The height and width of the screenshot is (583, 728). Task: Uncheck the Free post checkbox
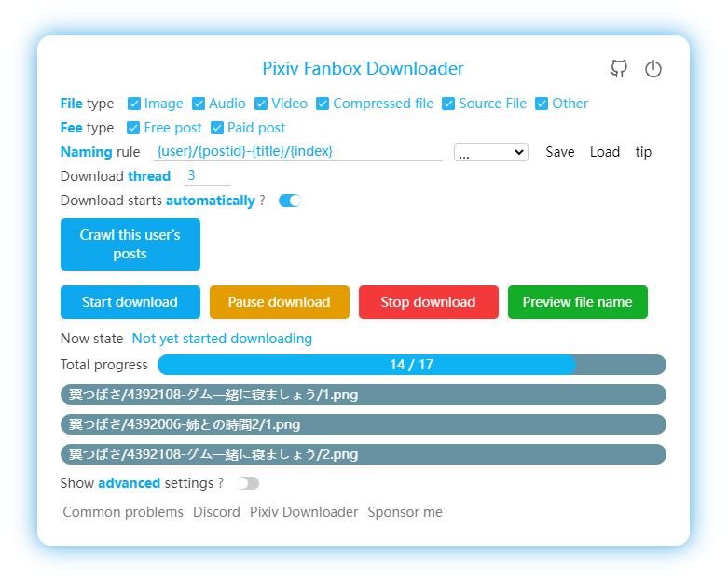pyautogui.click(x=133, y=128)
